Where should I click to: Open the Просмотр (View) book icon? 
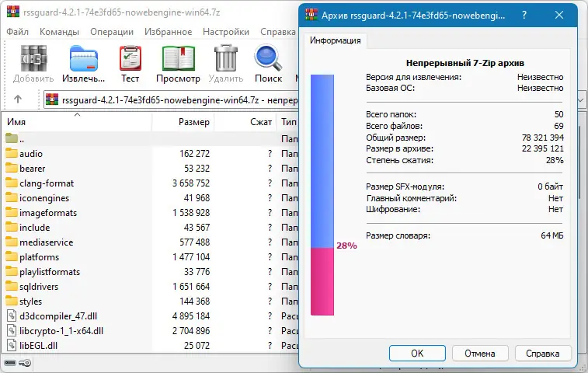pyautogui.click(x=179, y=58)
